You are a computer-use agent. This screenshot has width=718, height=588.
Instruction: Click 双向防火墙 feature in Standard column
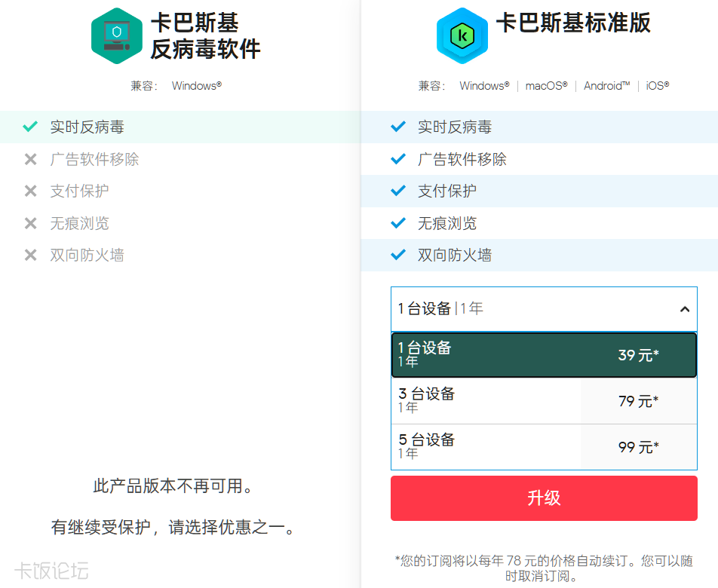pyautogui.click(x=455, y=255)
